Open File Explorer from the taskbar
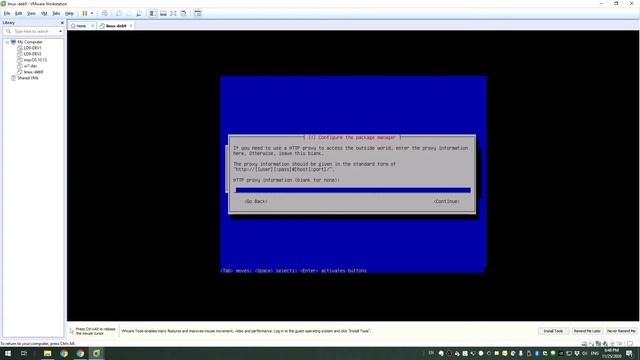640x360 pixels. tap(48, 353)
